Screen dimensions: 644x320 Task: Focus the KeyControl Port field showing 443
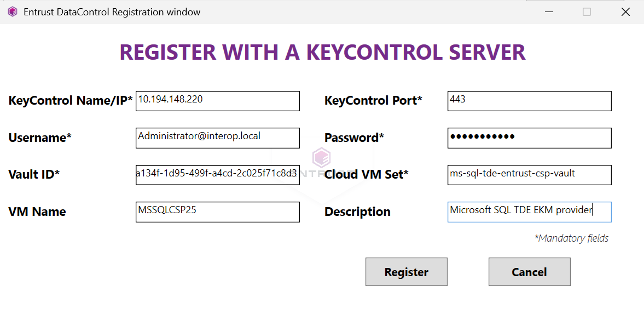[x=529, y=101]
